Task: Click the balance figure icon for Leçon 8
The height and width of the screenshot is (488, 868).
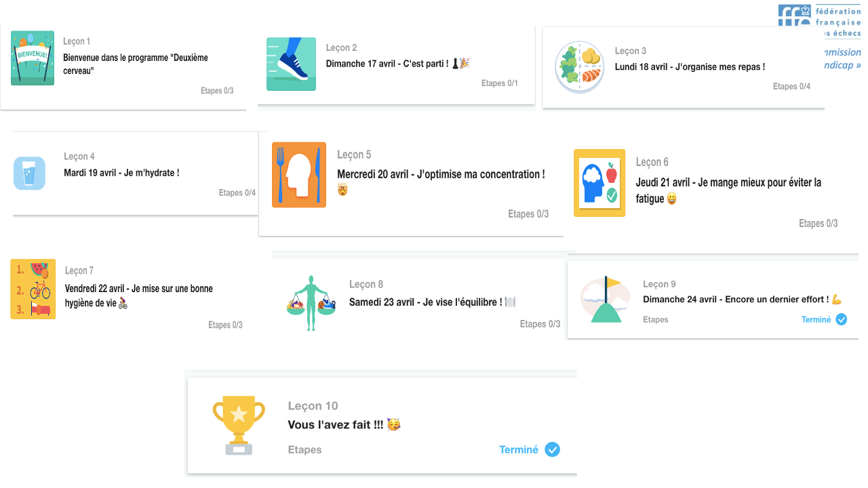Action: point(311,303)
